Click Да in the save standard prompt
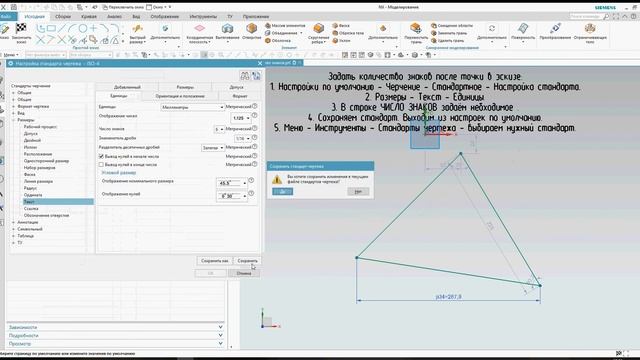Image resolution: width=640 pixels, height=360 pixels. click(x=282, y=191)
